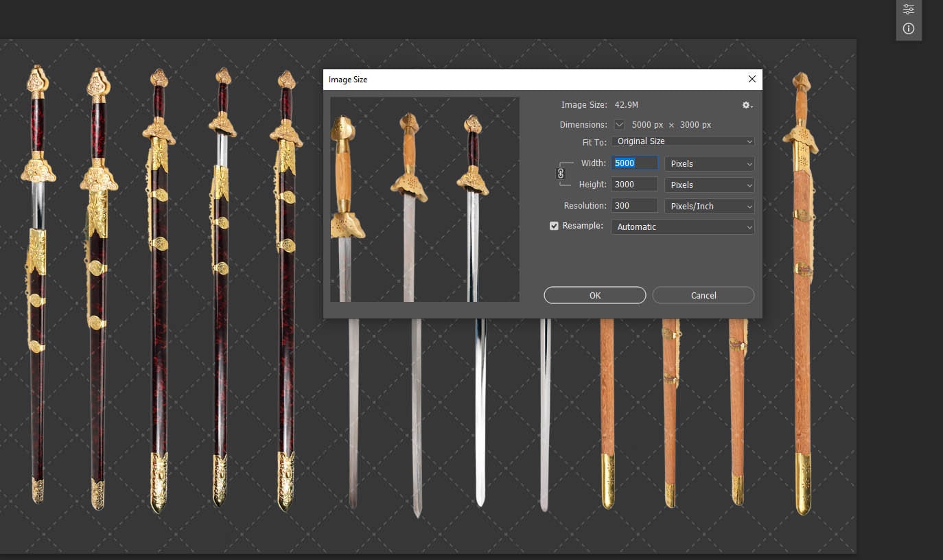This screenshot has height=560, width=943.
Task: Uncheck the Resample checkbox
Action: 554,225
